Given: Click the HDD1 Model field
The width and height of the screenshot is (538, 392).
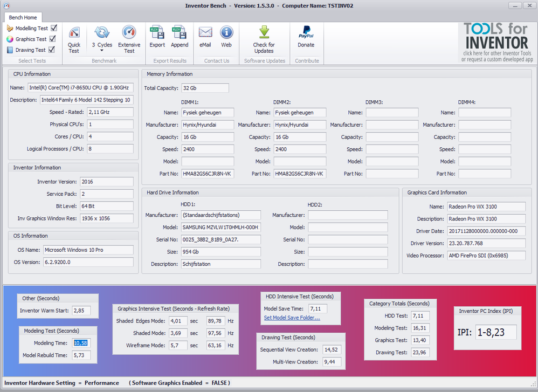Looking at the screenshot, I should pyautogui.click(x=221, y=227).
